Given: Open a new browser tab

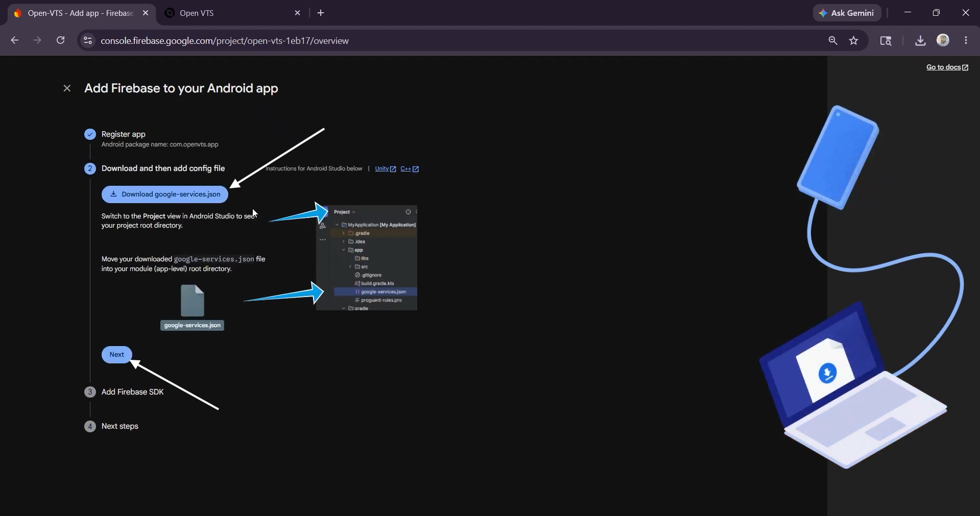Looking at the screenshot, I should point(321,13).
